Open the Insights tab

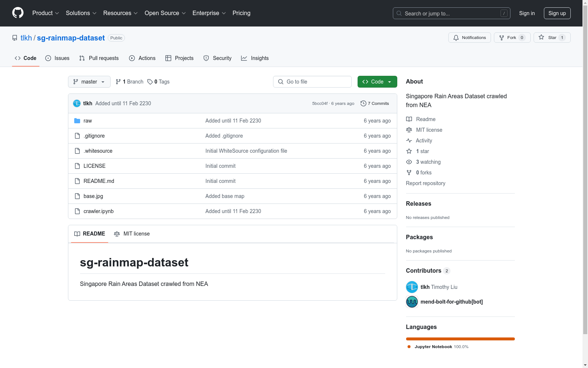coord(255,58)
